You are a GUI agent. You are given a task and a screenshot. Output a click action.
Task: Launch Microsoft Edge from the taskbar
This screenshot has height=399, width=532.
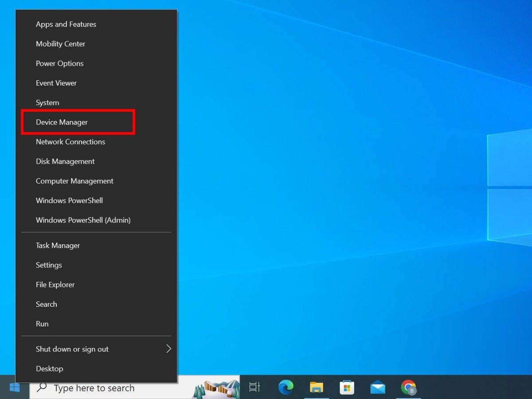point(286,387)
